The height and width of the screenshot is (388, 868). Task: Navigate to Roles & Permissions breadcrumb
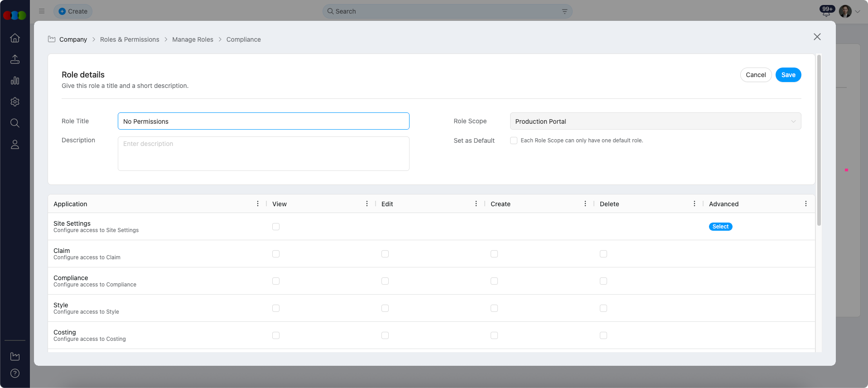pos(130,39)
